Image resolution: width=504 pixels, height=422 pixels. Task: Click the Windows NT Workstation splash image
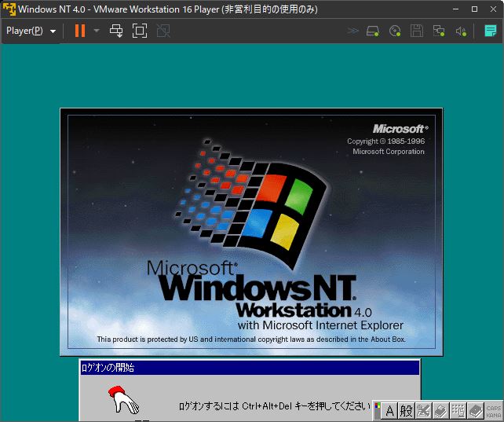point(251,232)
